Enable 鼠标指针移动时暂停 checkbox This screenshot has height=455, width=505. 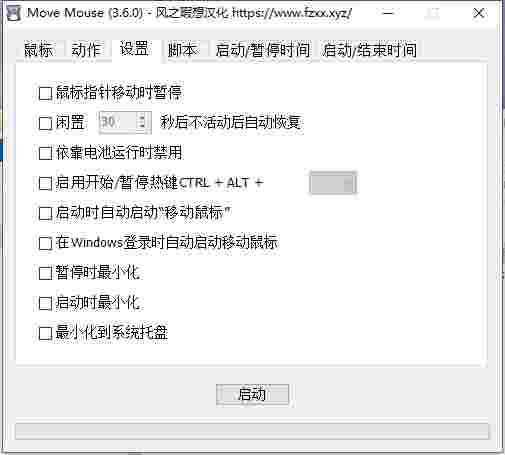coord(45,93)
